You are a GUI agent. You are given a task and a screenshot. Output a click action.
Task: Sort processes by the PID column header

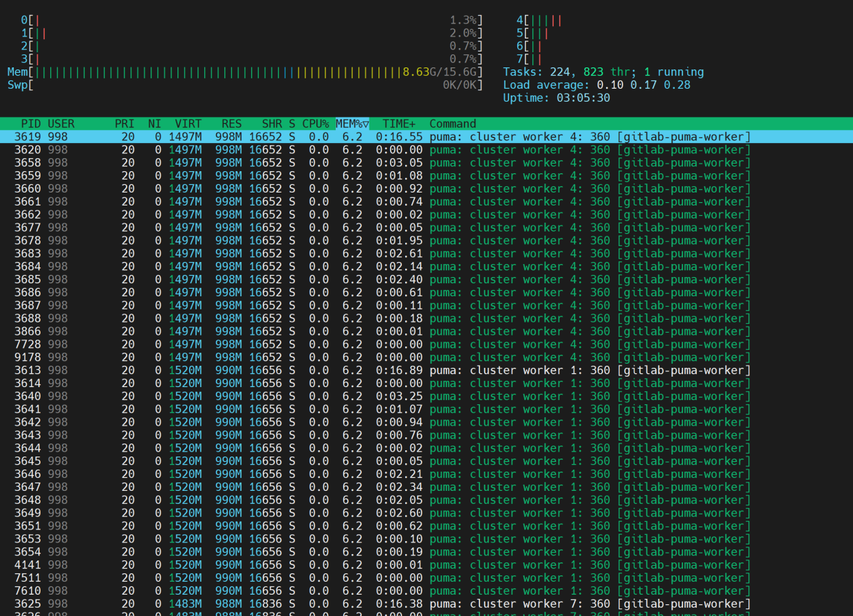pos(31,124)
